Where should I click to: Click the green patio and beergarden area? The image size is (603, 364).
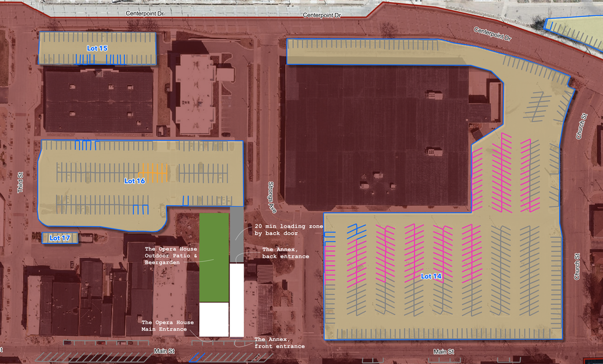point(214,257)
